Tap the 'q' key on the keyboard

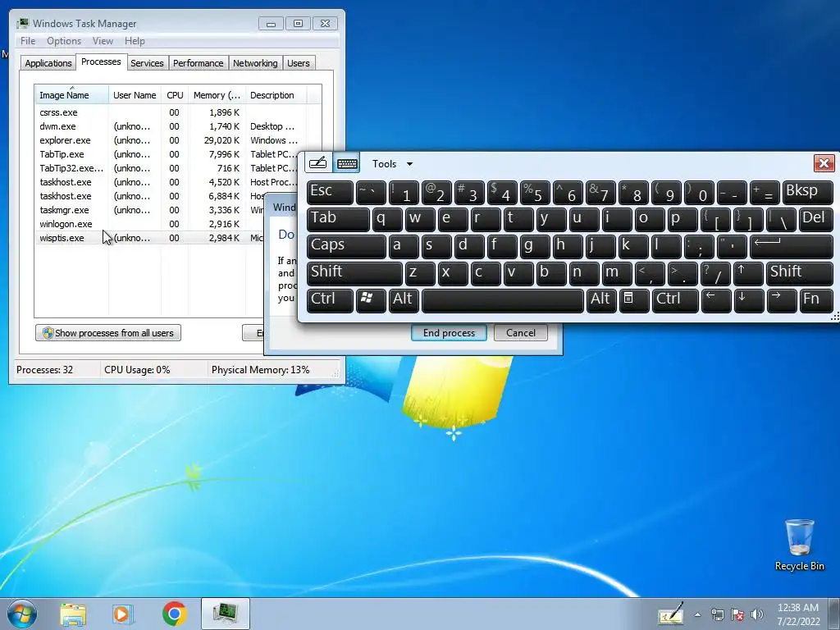[x=387, y=219]
